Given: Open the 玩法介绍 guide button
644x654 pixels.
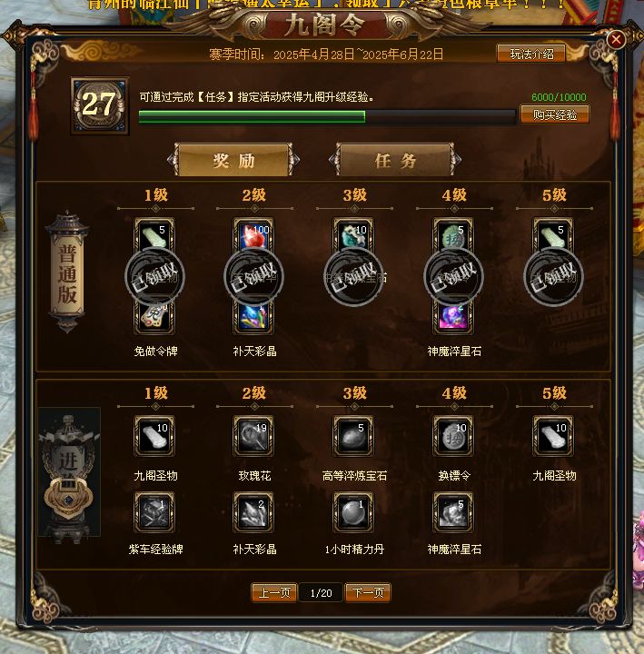Looking at the screenshot, I should click(531, 54).
